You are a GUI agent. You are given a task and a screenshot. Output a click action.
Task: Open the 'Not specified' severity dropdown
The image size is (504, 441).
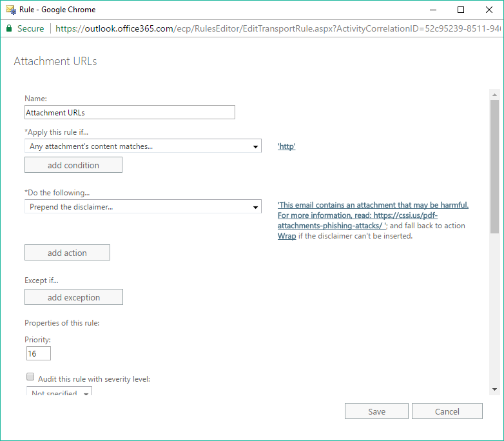coord(59,393)
